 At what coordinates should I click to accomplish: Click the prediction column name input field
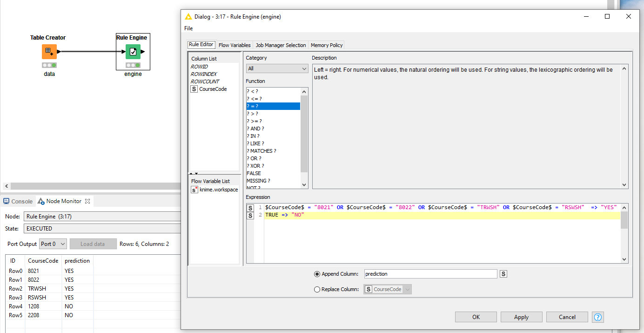pos(430,274)
